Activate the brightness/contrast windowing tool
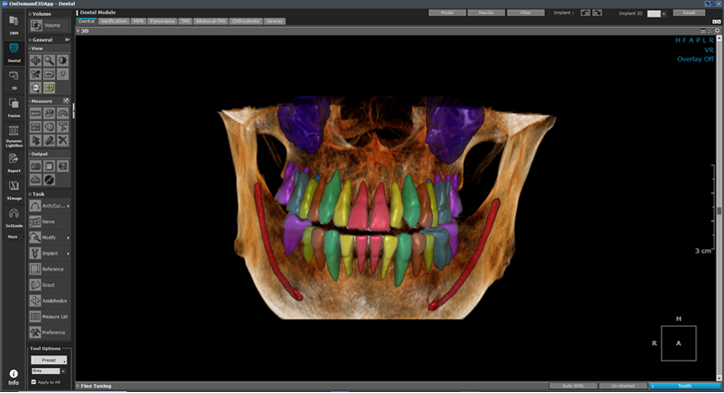Screen dimensions: 724x393 click(x=62, y=60)
